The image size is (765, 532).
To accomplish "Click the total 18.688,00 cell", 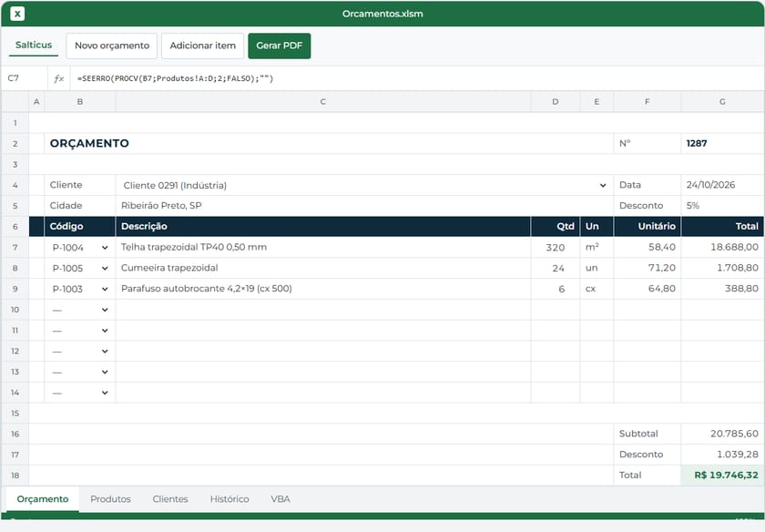I will click(722, 248).
